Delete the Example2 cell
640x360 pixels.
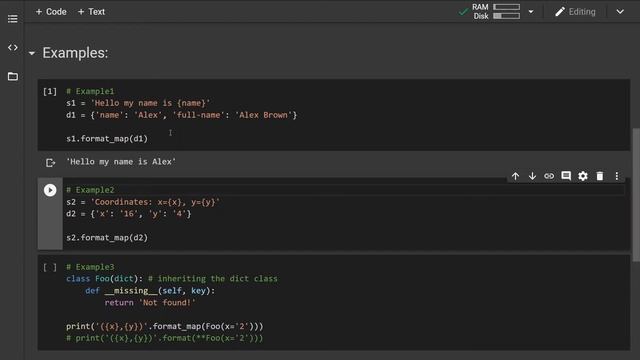[600, 176]
